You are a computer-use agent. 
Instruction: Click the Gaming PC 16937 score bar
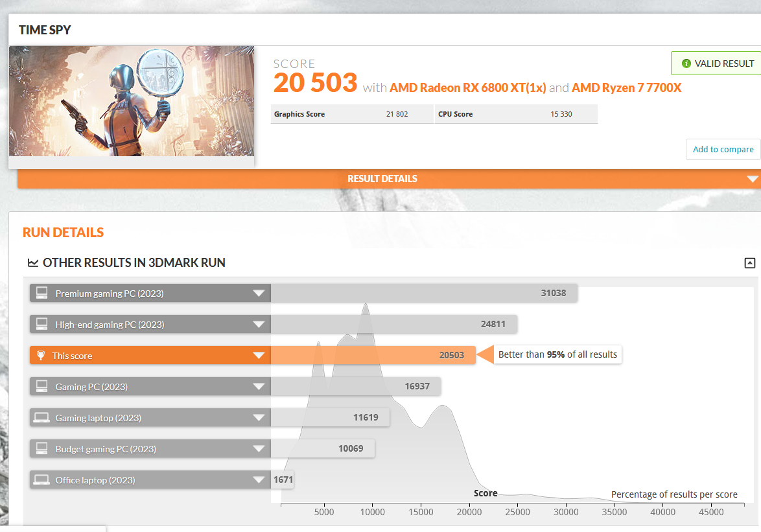[356, 386]
